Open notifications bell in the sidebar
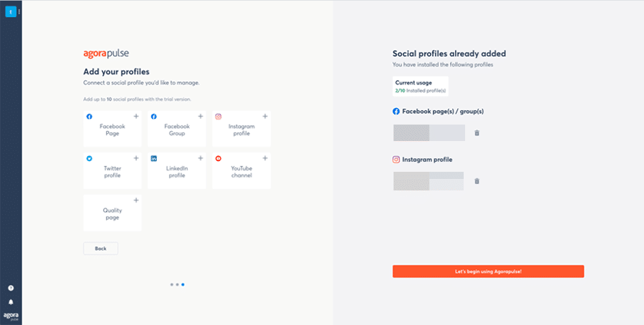Viewport: 644px width, 325px height. [x=11, y=302]
